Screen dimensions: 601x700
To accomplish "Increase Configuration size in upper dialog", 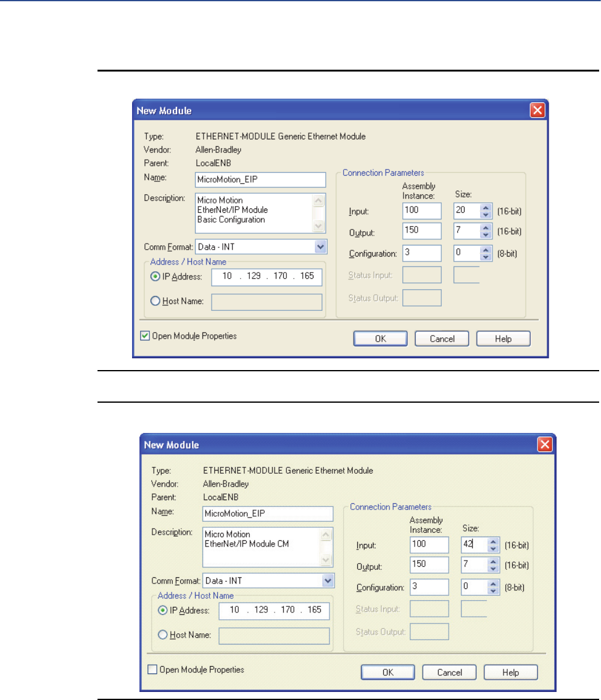I will 486,250.
